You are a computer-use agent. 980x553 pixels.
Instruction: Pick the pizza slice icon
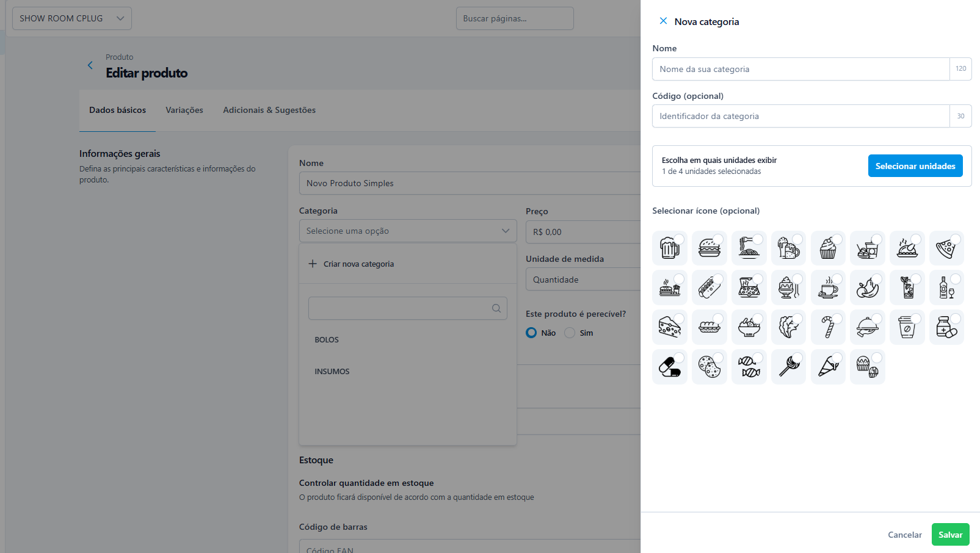(946, 248)
